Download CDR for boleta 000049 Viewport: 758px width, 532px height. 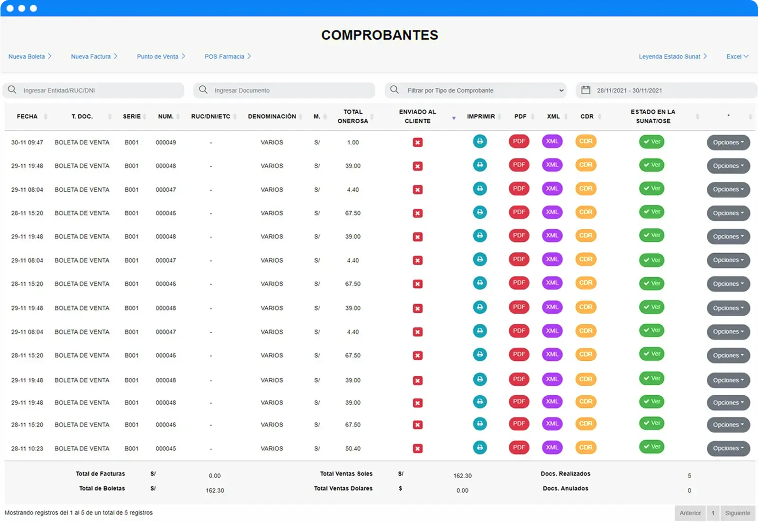[x=586, y=142]
